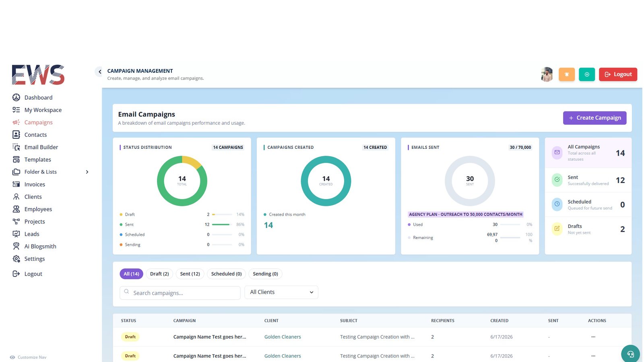644x362 pixels.
Task: Click the sidebar Logout icon
Action: click(16, 274)
